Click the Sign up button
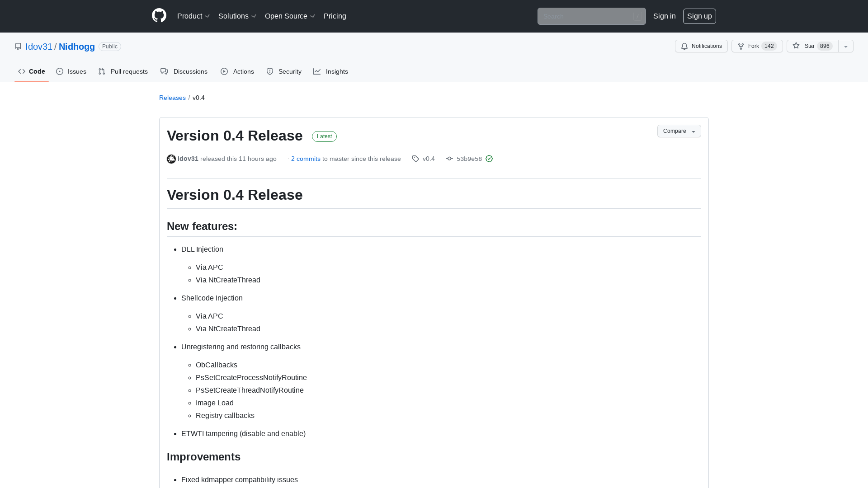Screen dimensions: 868x488 699,16
